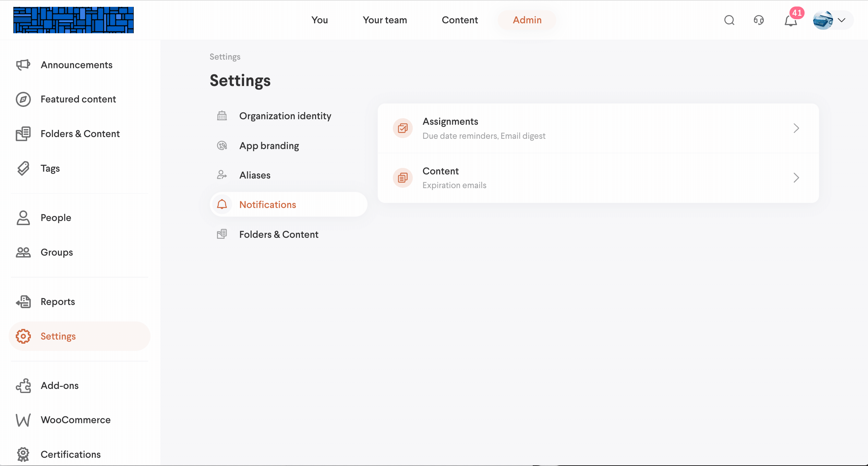
Task: Open search with the magnifier icon
Action: 729,20
